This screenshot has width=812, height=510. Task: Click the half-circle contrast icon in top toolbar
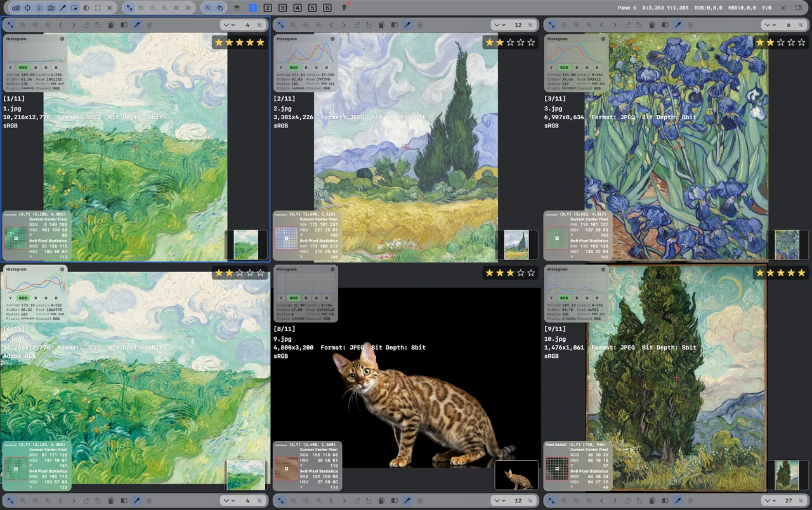click(x=86, y=8)
